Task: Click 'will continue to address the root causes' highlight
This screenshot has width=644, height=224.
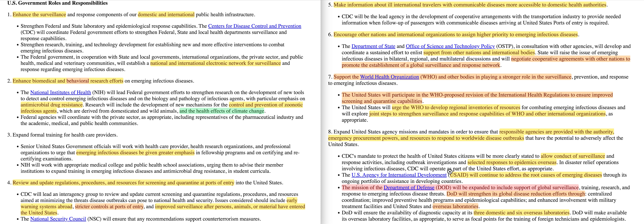Action: click(536, 175)
